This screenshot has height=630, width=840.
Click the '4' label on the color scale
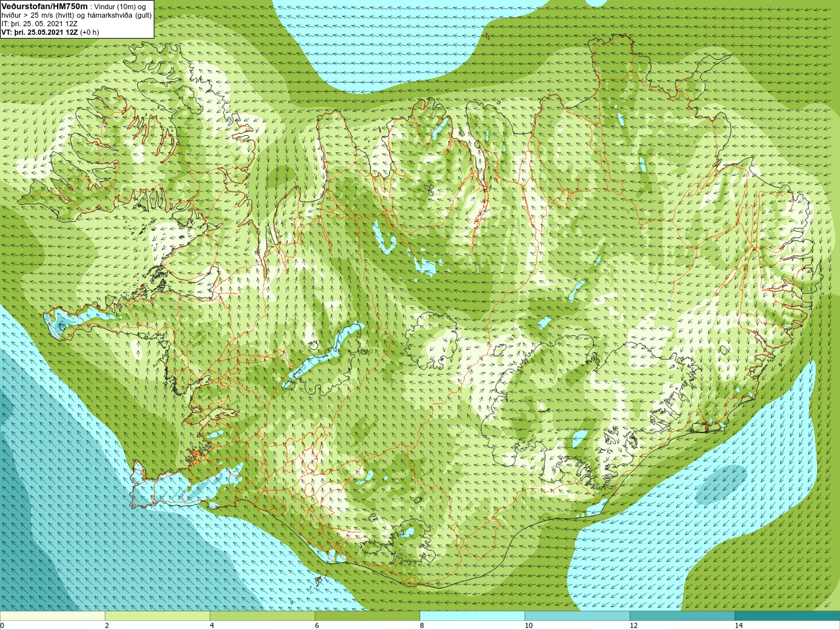[212, 625]
